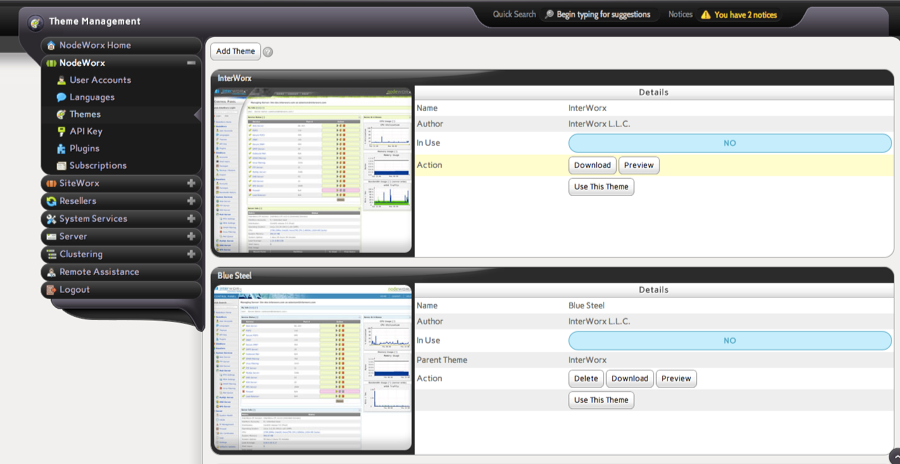Click the NodeWorx Home house icon
Image resolution: width=900 pixels, height=464 pixels.
click(x=51, y=45)
